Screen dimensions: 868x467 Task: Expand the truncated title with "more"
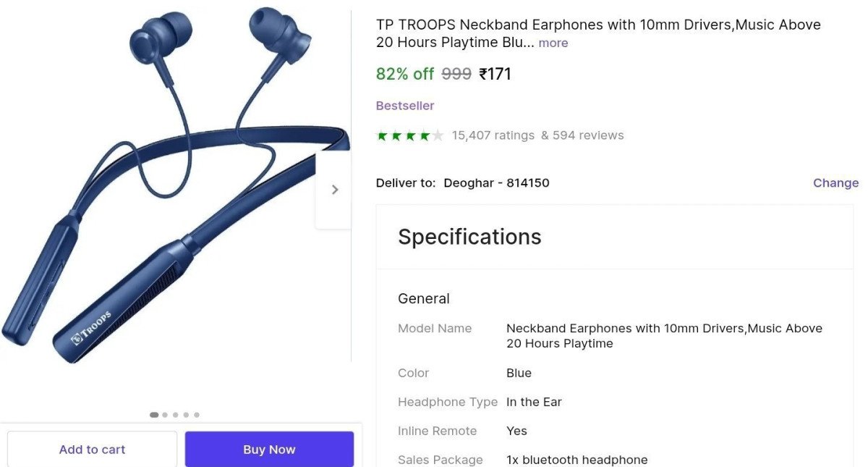click(x=553, y=43)
